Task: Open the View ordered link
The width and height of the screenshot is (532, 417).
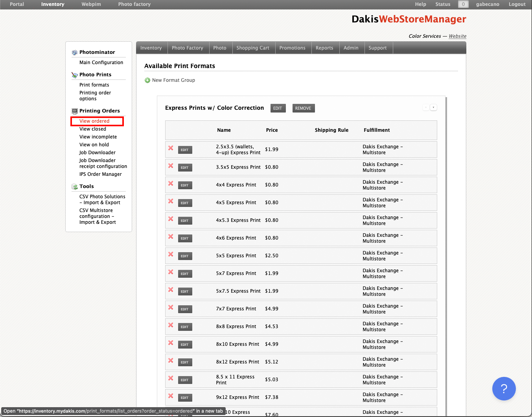Action: point(94,121)
